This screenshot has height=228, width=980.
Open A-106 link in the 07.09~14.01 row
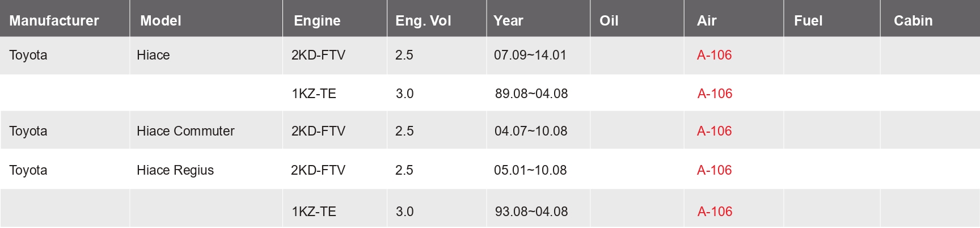tap(714, 55)
